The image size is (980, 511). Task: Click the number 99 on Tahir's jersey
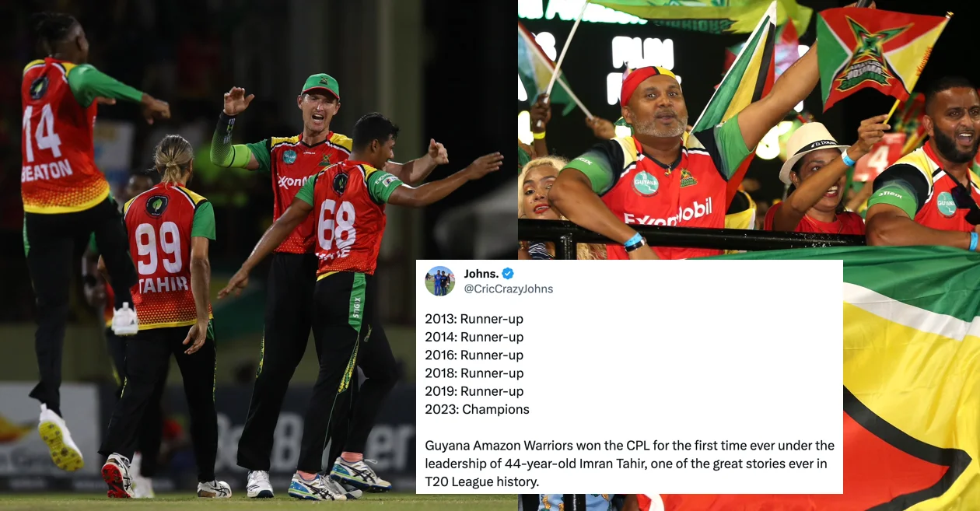click(158, 247)
